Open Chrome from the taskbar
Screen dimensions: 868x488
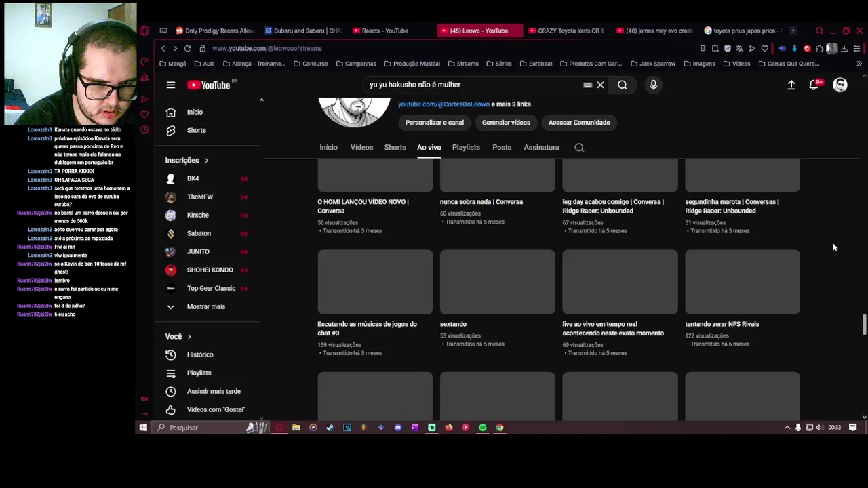coord(500,428)
